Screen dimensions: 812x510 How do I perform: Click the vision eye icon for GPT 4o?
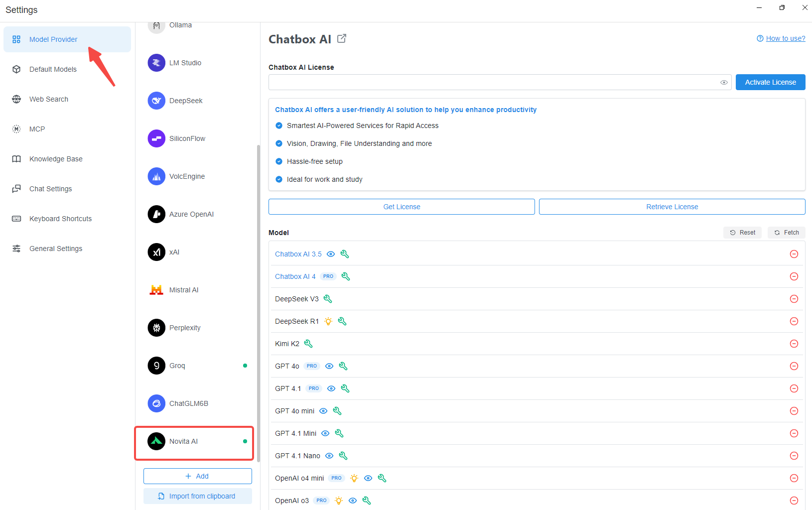coord(329,366)
